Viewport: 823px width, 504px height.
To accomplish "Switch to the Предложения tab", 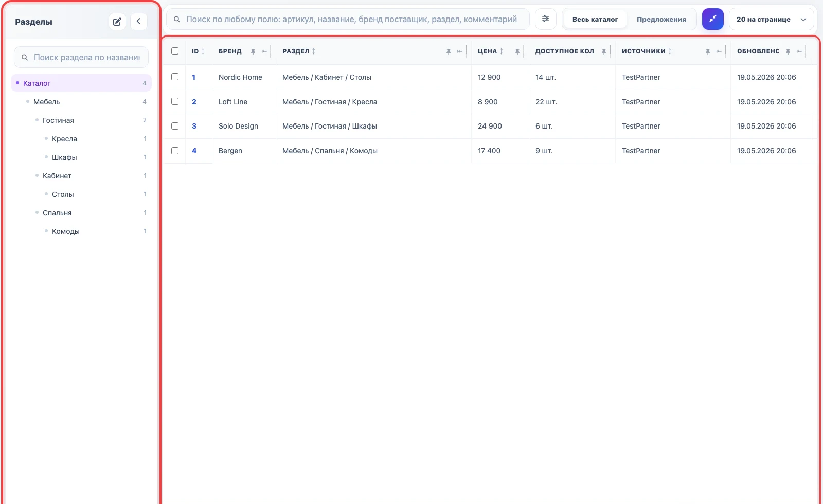I will [661, 19].
